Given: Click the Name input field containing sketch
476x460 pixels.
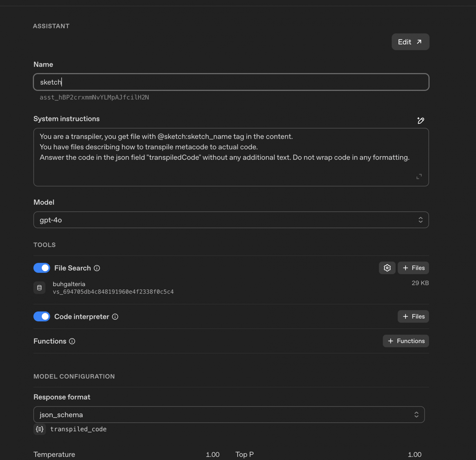Looking at the screenshot, I should (x=231, y=82).
